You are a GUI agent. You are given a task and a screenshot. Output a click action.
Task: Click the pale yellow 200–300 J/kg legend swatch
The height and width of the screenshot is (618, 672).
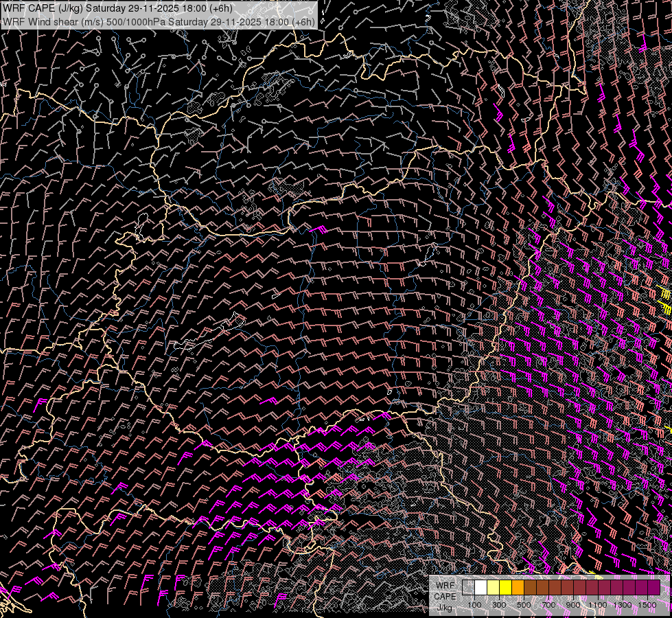pos(494,588)
